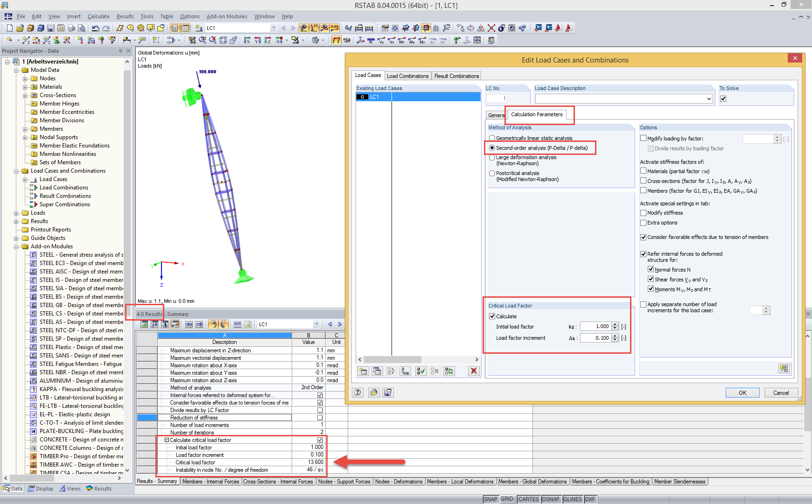
Task: Click the view in Z direction icon
Action: (268, 41)
